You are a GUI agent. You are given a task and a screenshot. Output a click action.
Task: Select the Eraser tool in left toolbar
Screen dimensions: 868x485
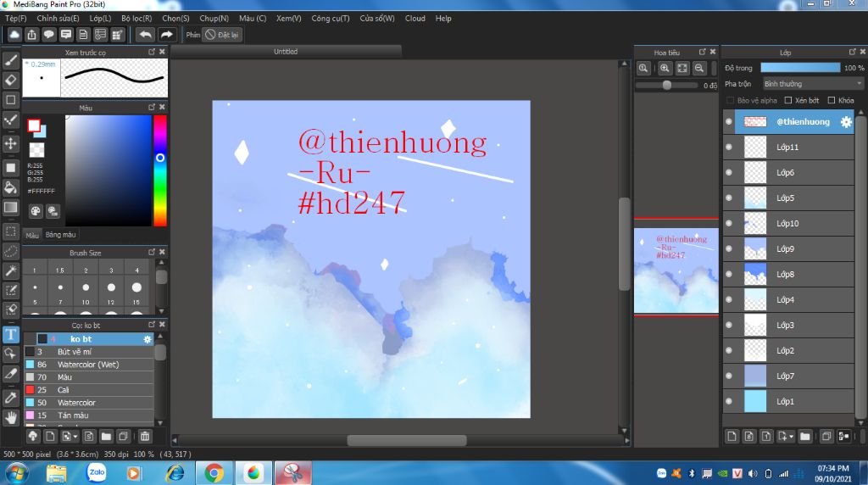coord(10,81)
